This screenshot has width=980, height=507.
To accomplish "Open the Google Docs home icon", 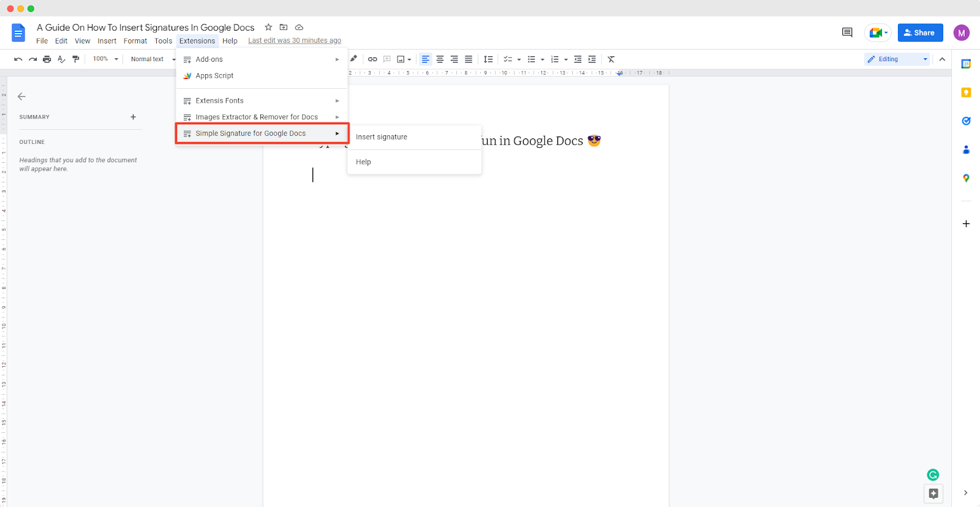I will pyautogui.click(x=18, y=33).
